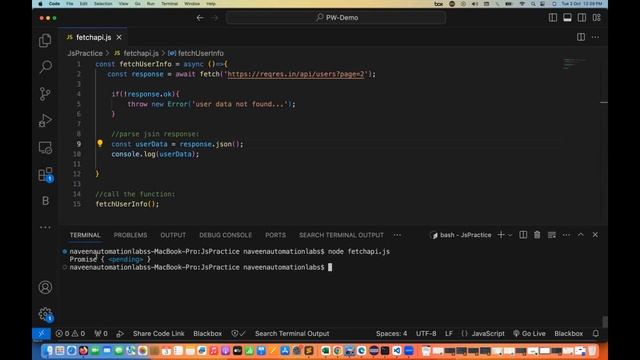The width and height of the screenshot is (640, 360).
Task: Go back in navigation history
Action: click(x=200, y=18)
